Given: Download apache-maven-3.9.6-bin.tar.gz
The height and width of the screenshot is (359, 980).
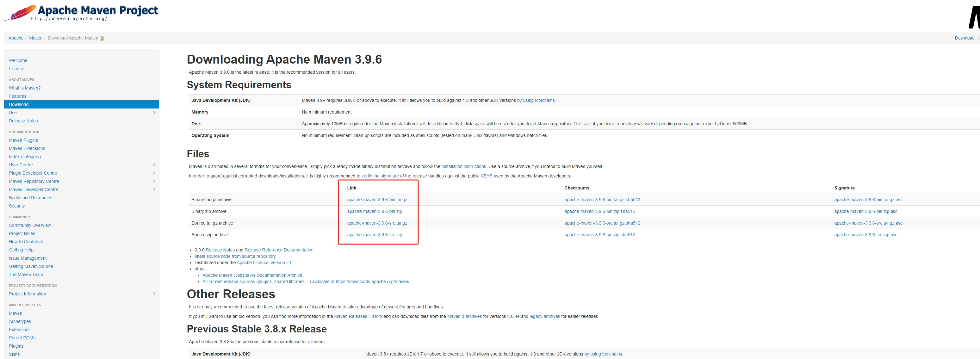Looking at the screenshot, I should click(x=377, y=200).
